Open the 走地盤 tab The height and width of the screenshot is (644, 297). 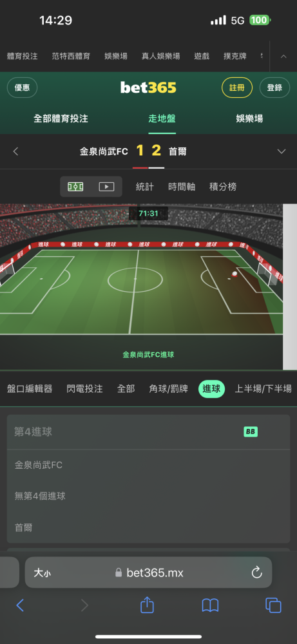[x=162, y=119]
